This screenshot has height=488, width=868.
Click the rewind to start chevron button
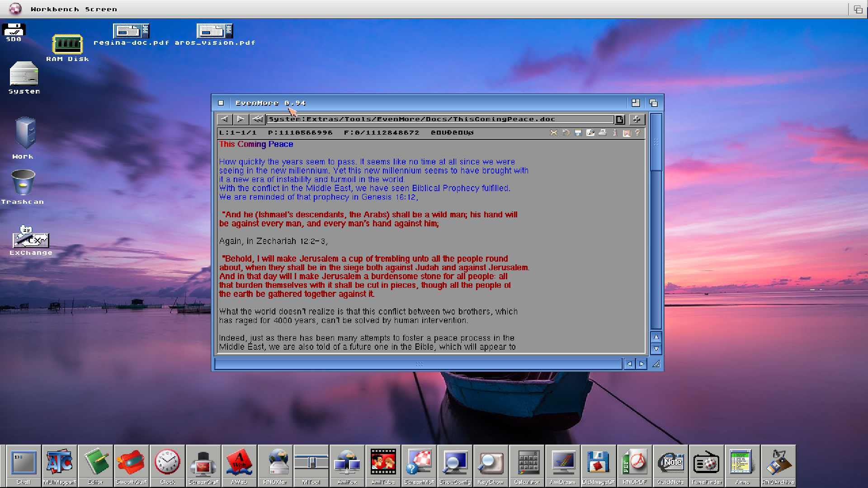click(x=257, y=119)
